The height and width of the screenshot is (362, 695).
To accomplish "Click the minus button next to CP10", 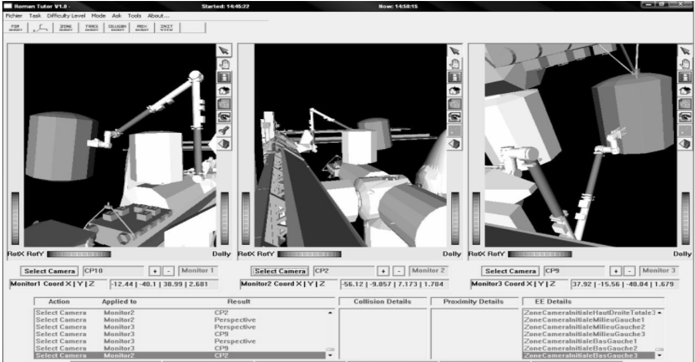I will 168,271.
